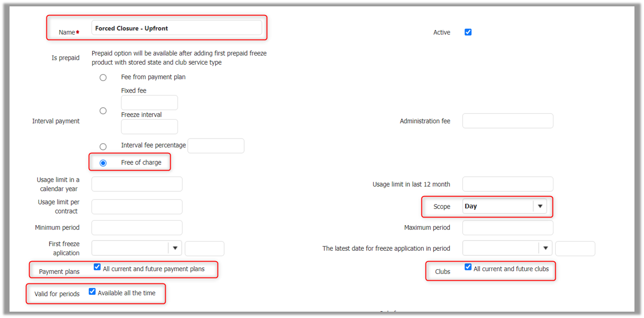The image size is (644, 318).
Task: Toggle All current and future payment plans checkbox
Action: click(97, 267)
